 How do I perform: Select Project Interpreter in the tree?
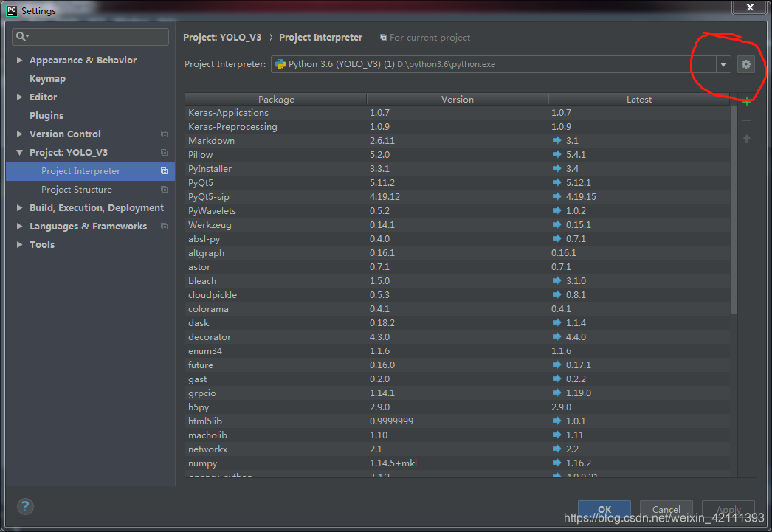click(x=90, y=171)
